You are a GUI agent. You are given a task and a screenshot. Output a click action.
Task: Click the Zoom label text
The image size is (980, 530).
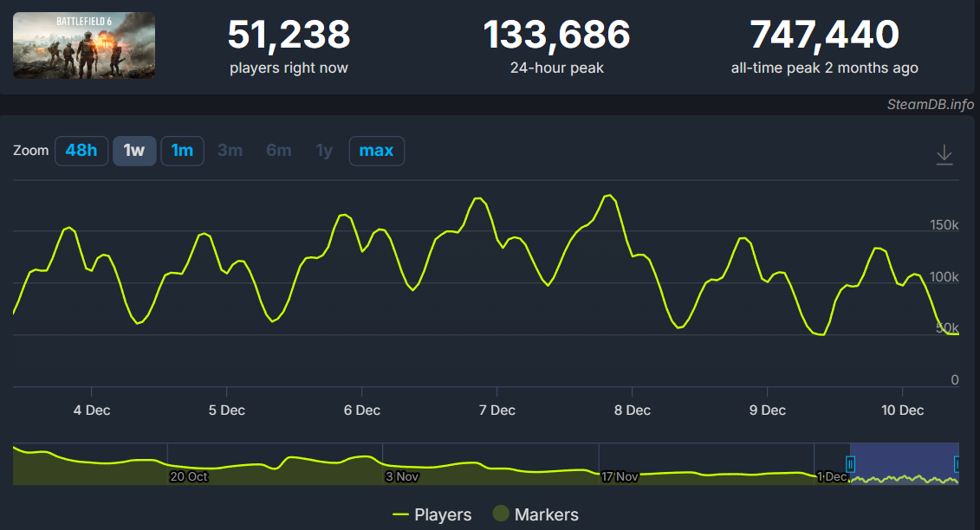point(30,151)
